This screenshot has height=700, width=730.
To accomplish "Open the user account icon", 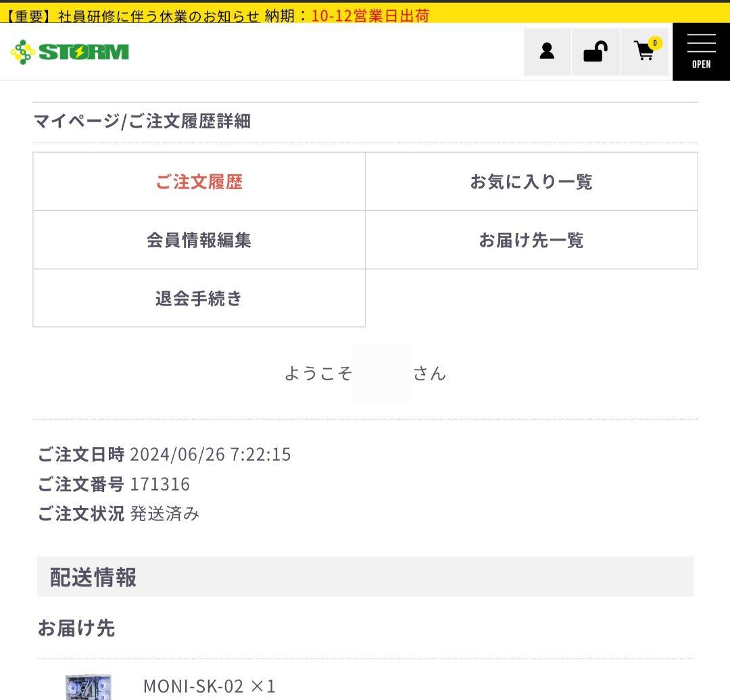I will coord(547,51).
